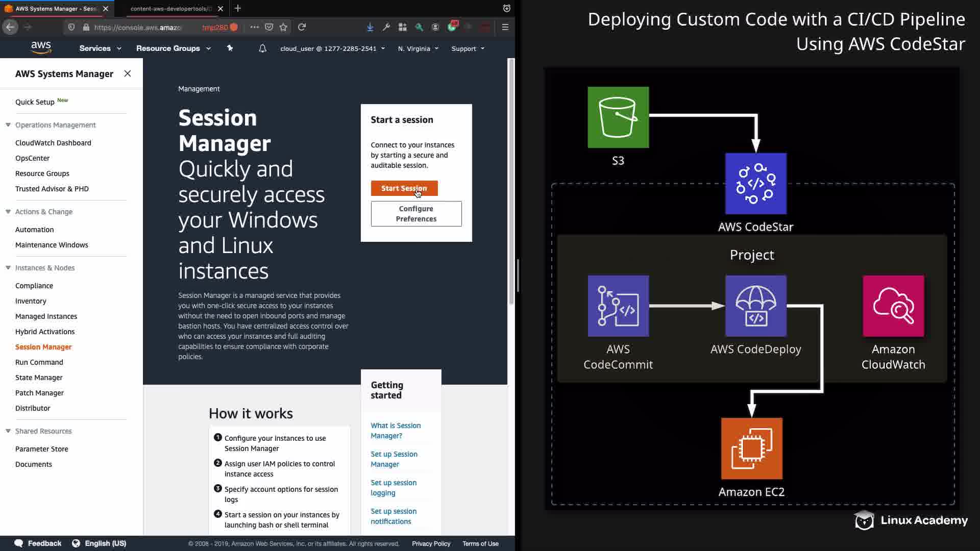This screenshot has width=980, height=551.
Task: Bookmark this page with the star icon
Action: (284, 27)
